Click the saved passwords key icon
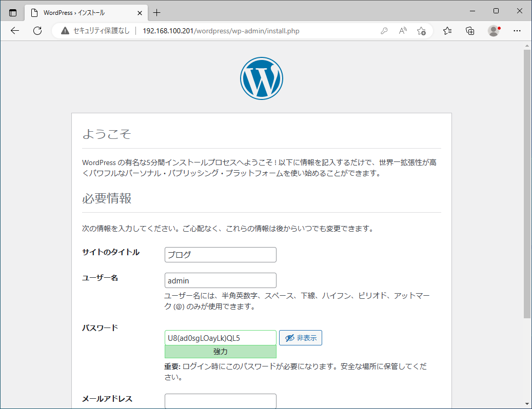 384,31
